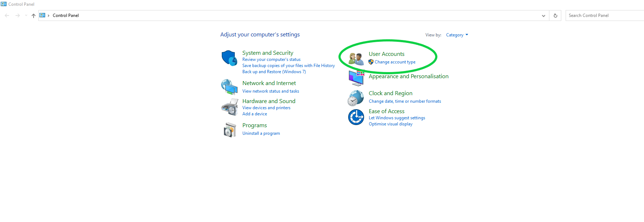Click the Appearance and Personalisation monitor icon
Viewport: 644px width, 222px height.
(x=356, y=78)
